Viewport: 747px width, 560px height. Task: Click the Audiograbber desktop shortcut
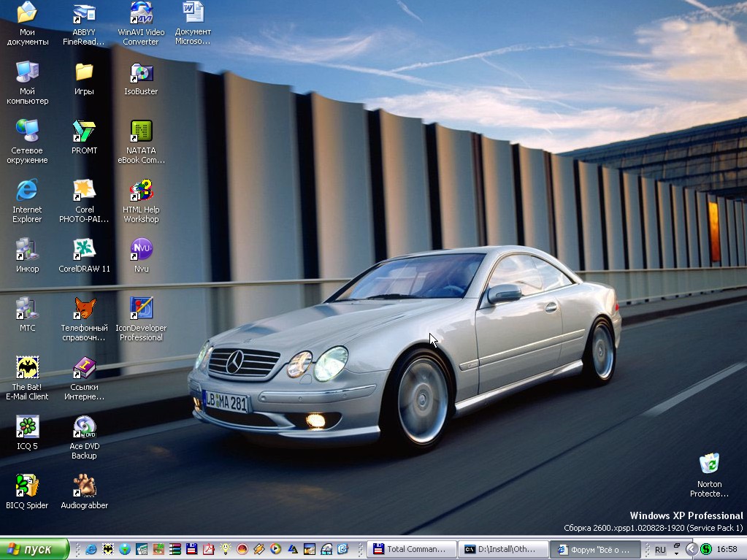84,487
